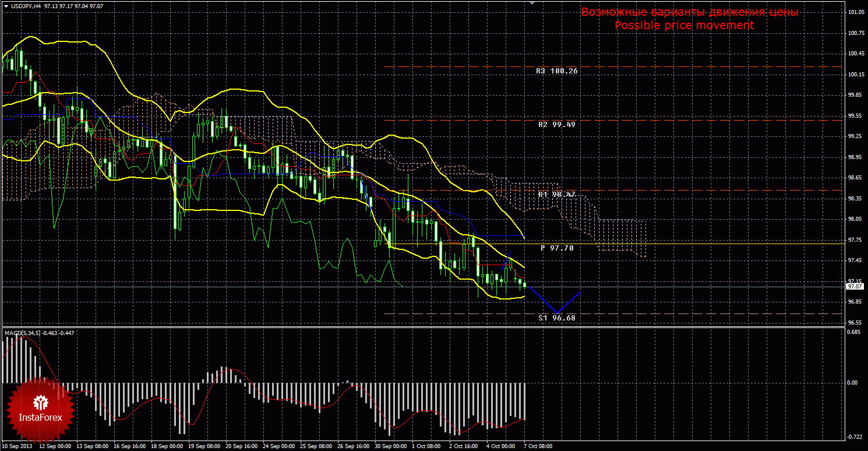Click the S1 96.68 support label
Screen dimensions: 868x451
click(556, 318)
